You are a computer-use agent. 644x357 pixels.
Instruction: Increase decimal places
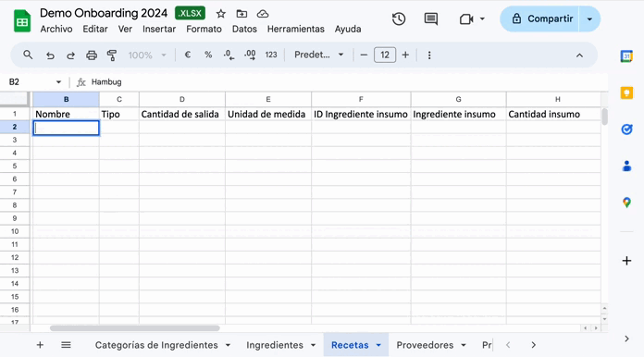pyautogui.click(x=250, y=55)
